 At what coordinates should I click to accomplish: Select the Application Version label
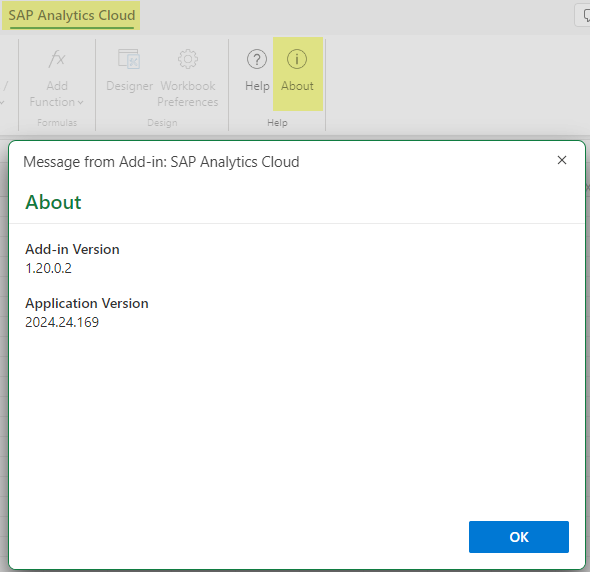click(87, 303)
